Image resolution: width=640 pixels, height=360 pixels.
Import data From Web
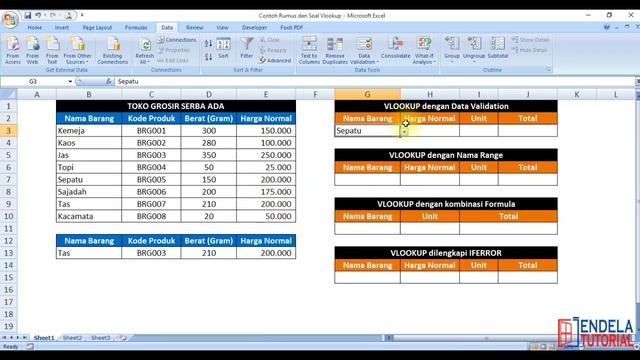point(32,50)
